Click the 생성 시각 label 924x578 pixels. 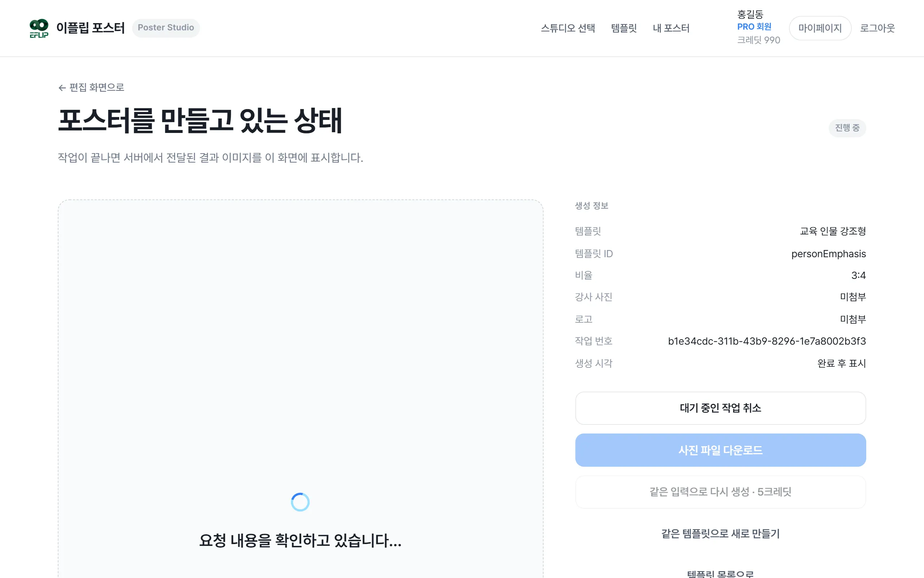coord(594,363)
